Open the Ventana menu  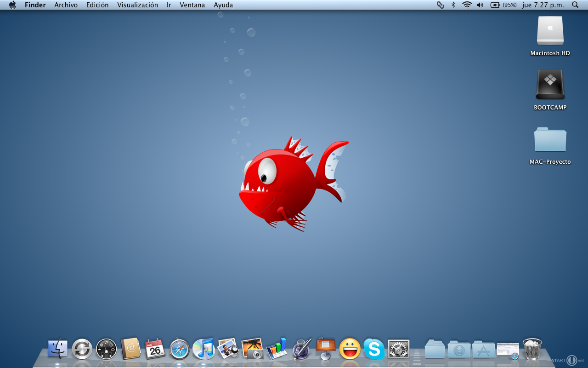tap(192, 5)
